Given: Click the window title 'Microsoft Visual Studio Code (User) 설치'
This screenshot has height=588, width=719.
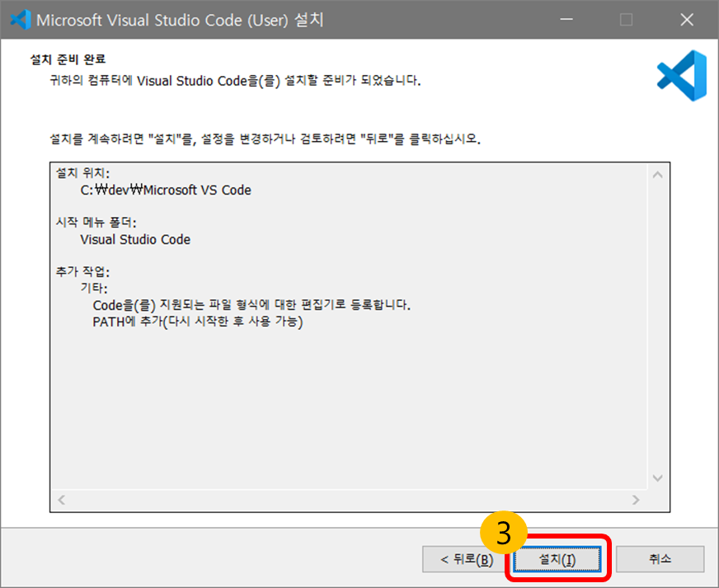Looking at the screenshot, I should tap(180, 20).
